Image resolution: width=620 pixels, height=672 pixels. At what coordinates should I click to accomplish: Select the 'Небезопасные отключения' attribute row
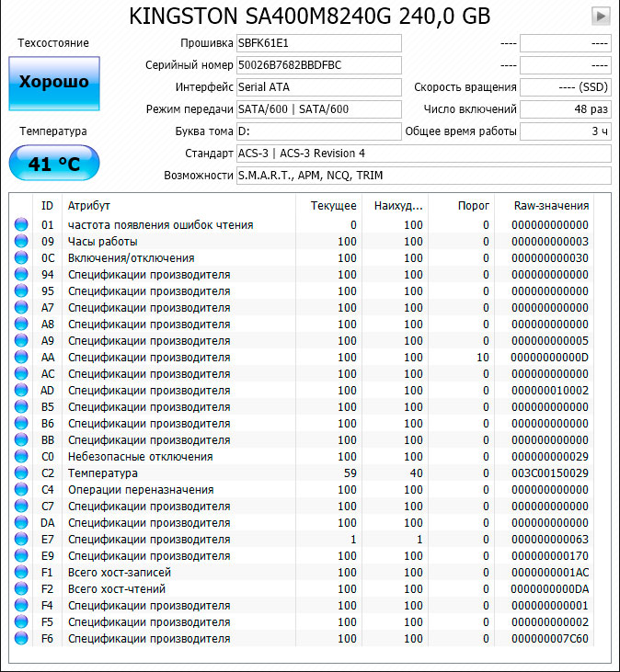click(x=302, y=457)
